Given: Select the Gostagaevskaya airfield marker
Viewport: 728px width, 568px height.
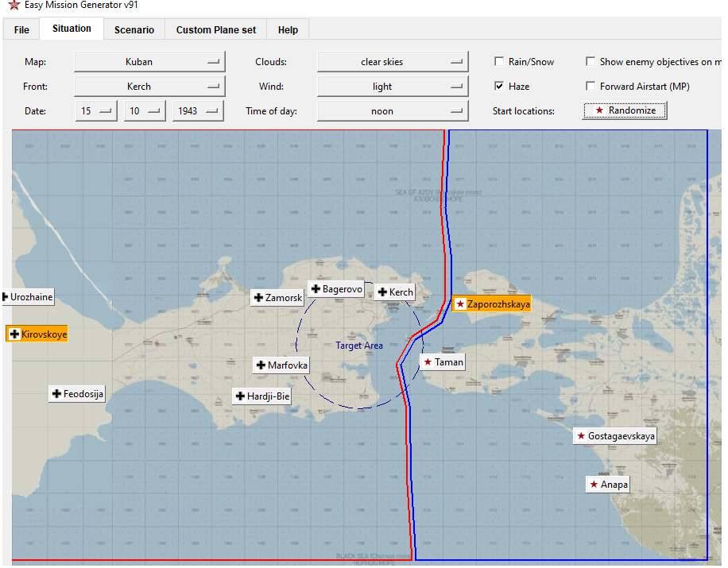Looking at the screenshot, I should click(615, 436).
